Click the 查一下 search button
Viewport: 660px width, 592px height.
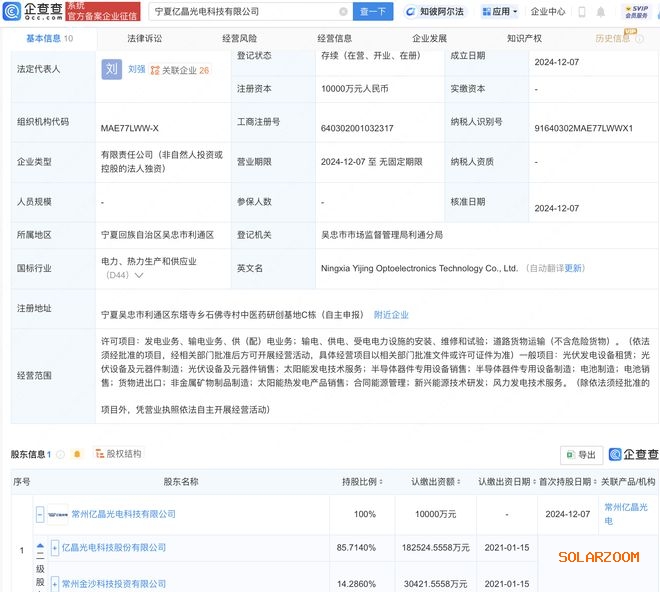click(374, 12)
